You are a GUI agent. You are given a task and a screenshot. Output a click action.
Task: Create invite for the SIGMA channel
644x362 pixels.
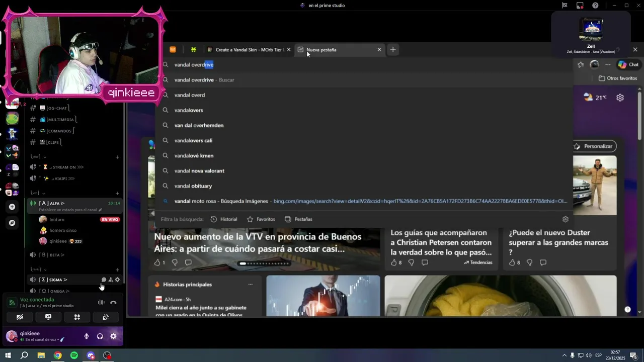111,280
